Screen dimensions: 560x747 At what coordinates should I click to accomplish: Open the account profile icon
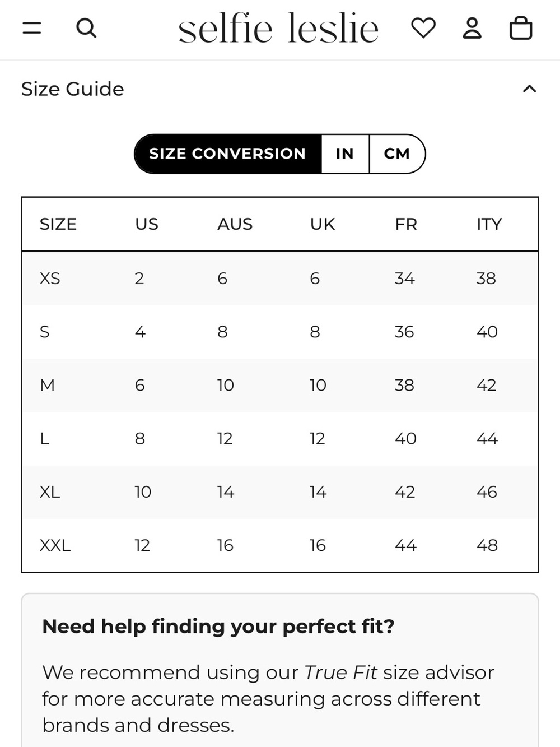point(472,28)
